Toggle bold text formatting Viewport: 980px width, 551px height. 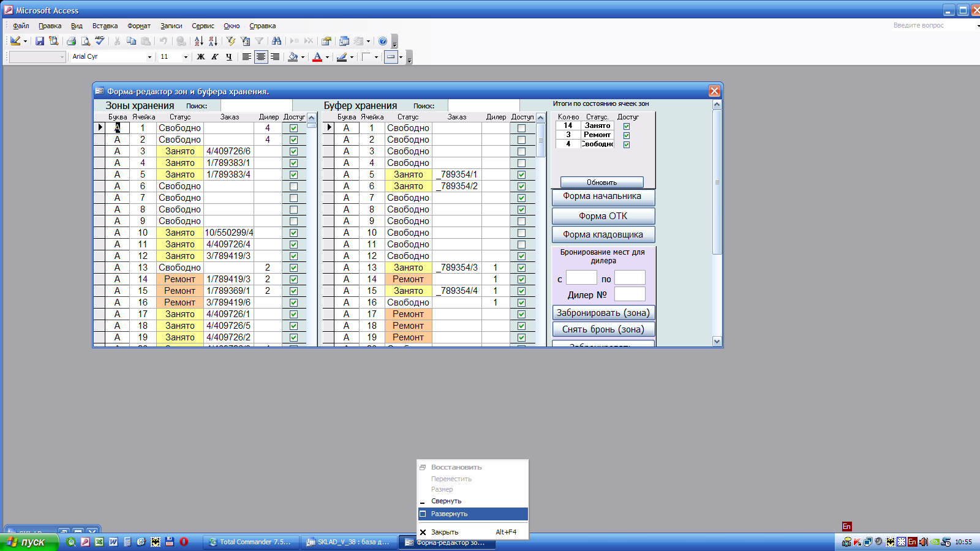[200, 57]
